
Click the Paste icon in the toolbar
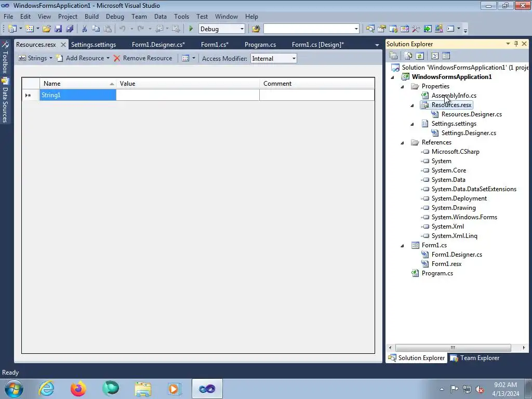pos(108,29)
